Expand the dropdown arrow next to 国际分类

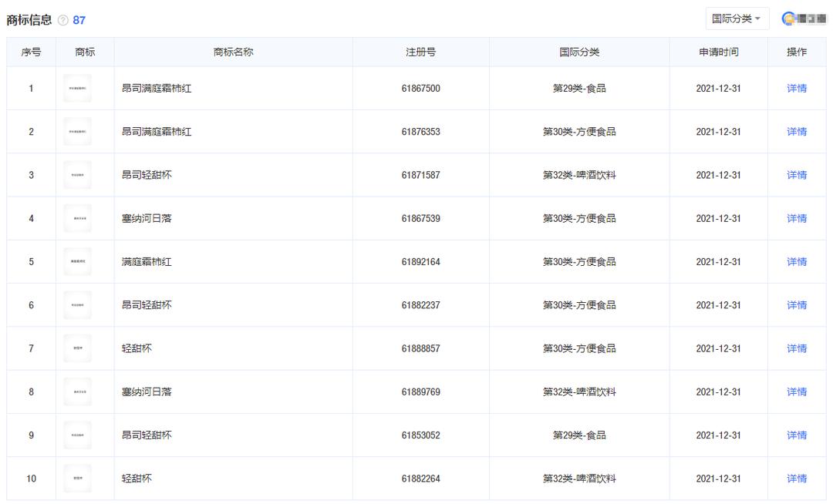[x=757, y=18]
